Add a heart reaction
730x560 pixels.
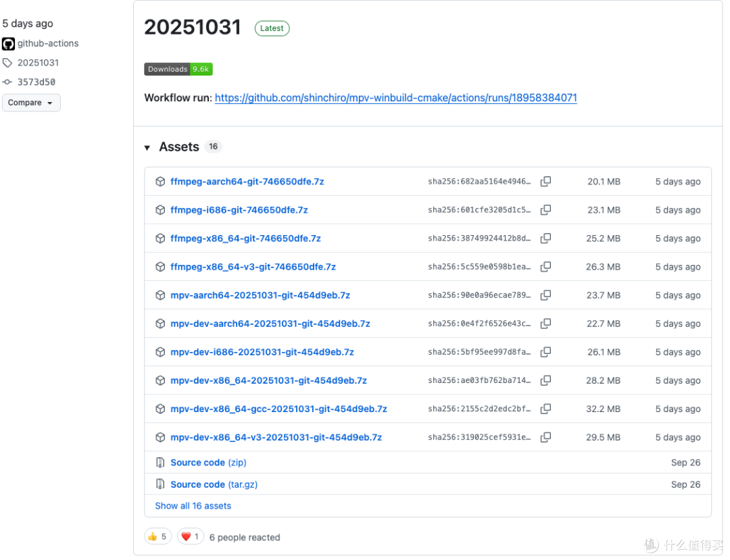pyautogui.click(x=191, y=537)
